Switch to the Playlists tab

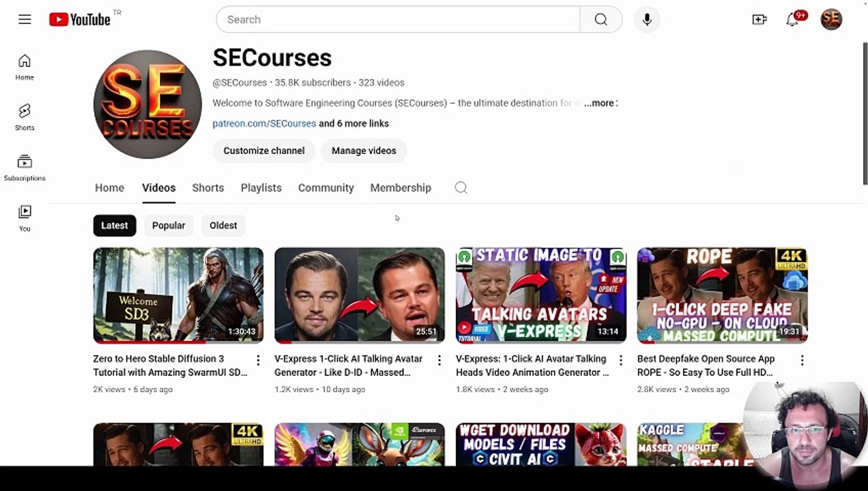pos(261,188)
